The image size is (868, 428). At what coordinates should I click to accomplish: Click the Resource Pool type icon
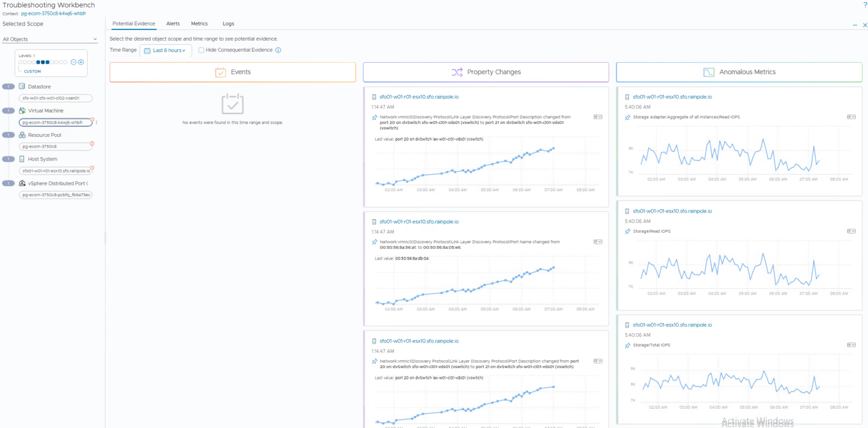tap(22, 135)
